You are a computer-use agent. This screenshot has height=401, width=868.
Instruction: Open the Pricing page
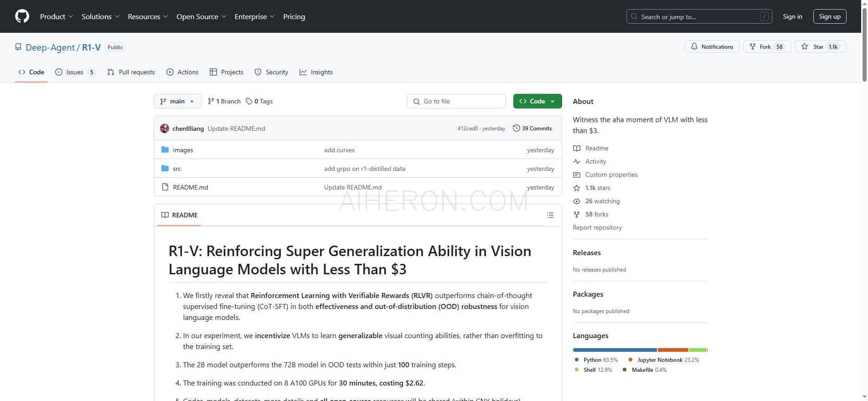tap(294, 16)
